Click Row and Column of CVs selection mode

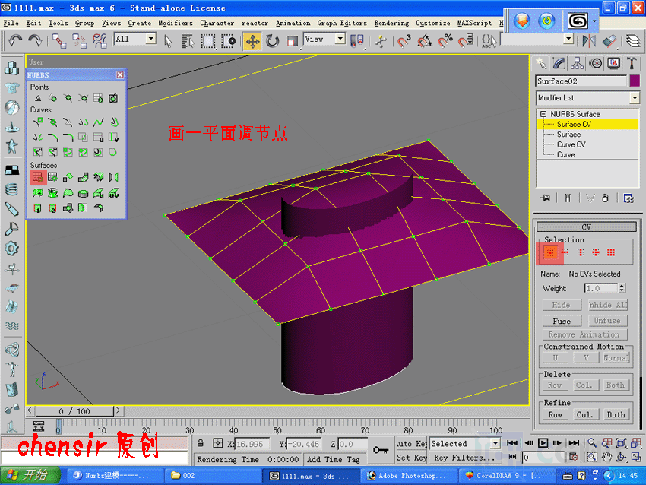tap(596, 252)
